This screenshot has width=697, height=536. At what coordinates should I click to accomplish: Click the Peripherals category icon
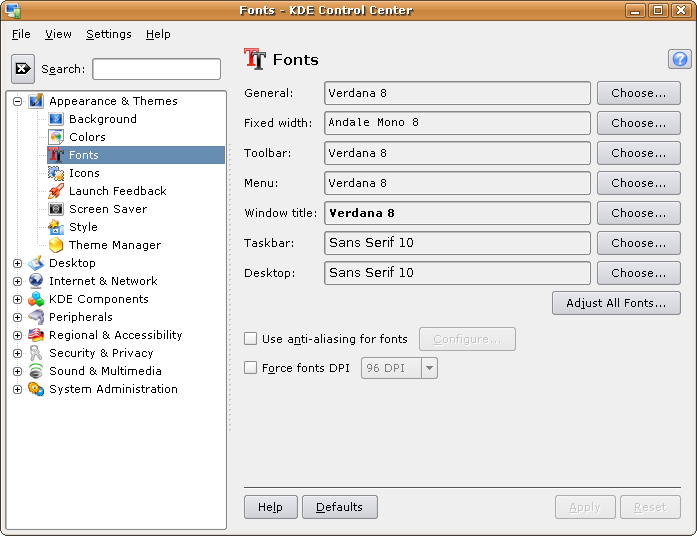point(36,317)
